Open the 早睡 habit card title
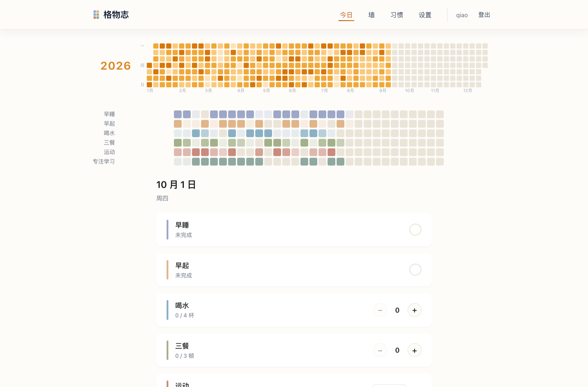This screenshot has height=387, width=588. (x=182, y=225)
